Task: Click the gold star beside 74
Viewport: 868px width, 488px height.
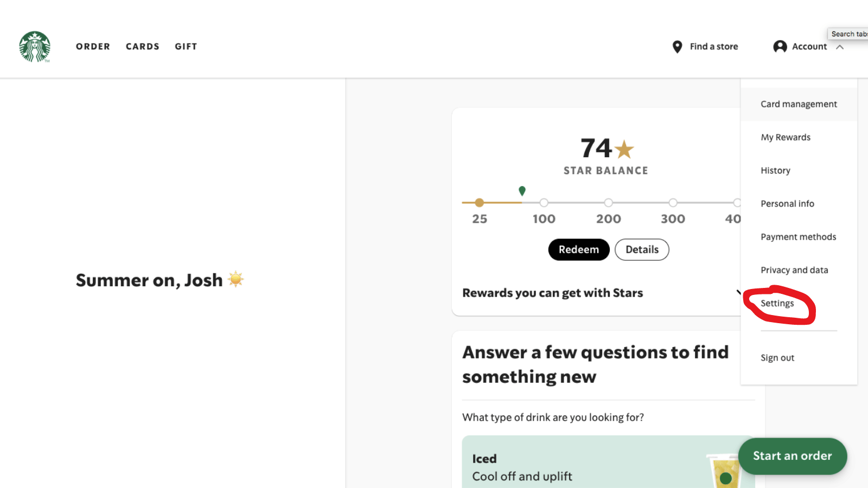Action: 624,149
